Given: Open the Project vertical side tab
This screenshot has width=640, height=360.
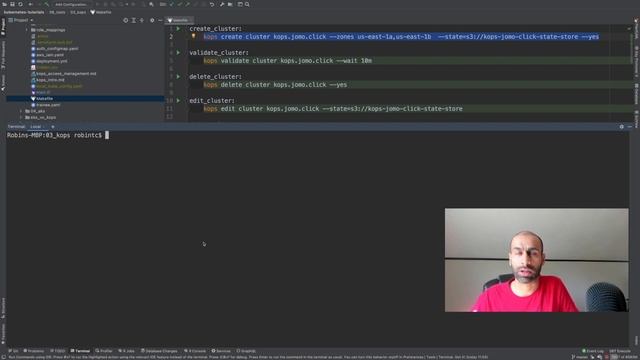Looking at the screenshot, I should tap(3, 26).
